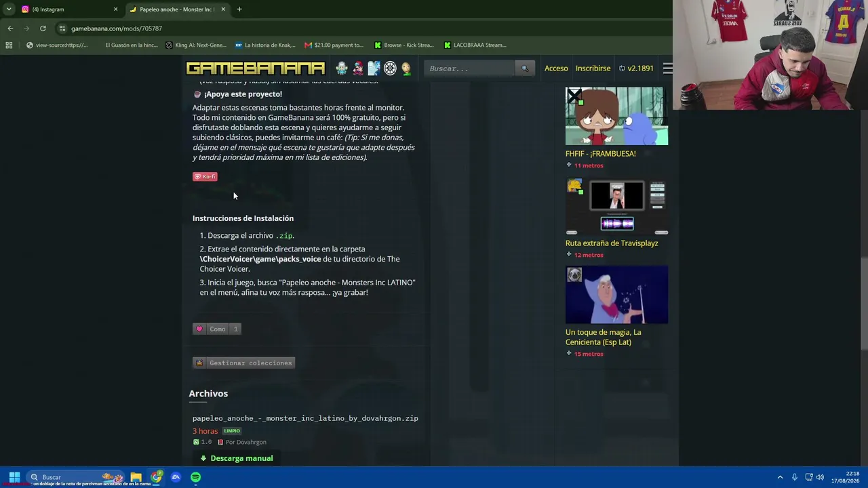Image resolution: width=868 pixels, height=488 pixels.
Task: Open the FHFIF ¡FRAMBUESA! thumbnail
Action: coord(616,116)
